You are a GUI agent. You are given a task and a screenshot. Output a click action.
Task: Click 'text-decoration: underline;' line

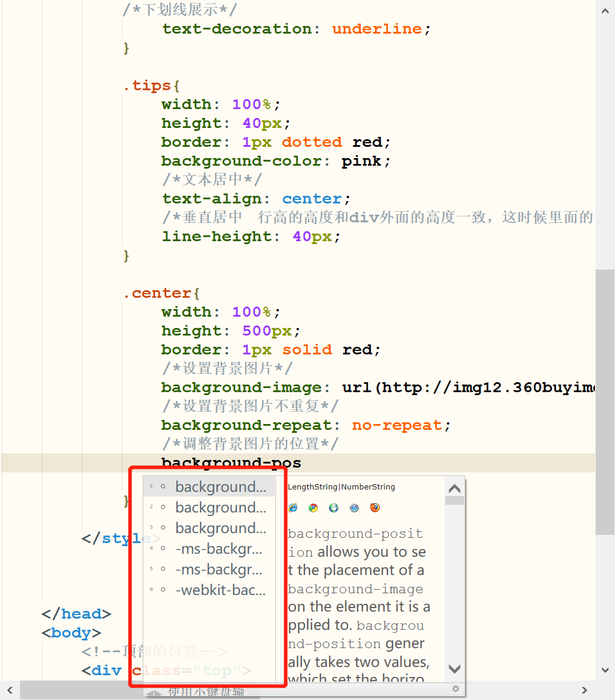(297, 29)
